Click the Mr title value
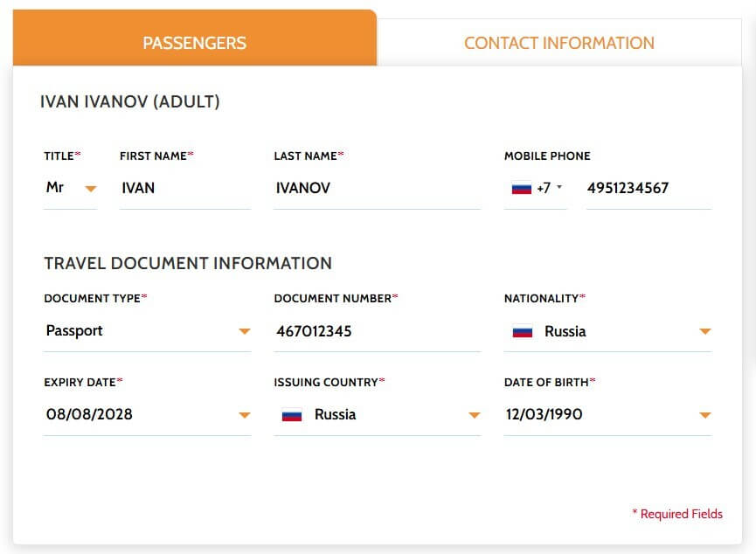The width and height of the screenshot is (756, 554). 55,187
